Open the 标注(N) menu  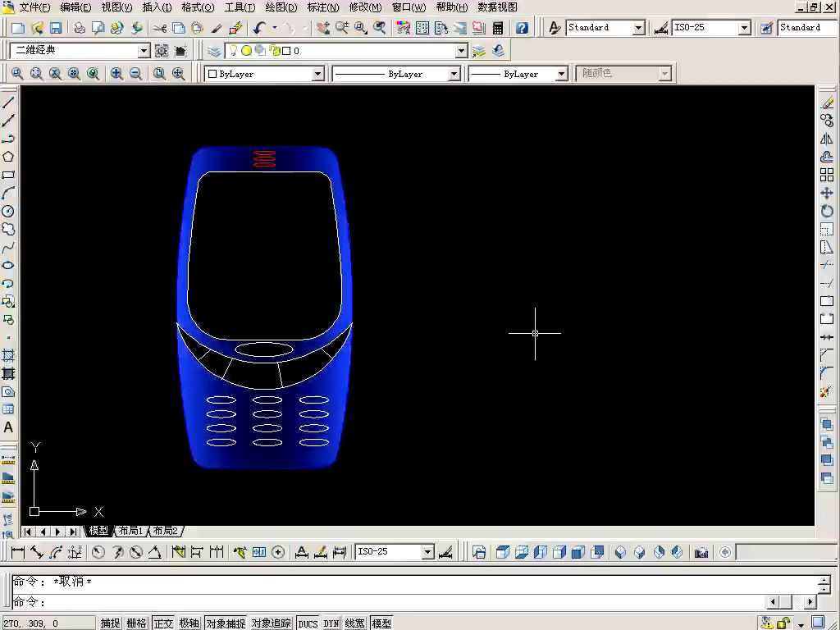point(323,7)
